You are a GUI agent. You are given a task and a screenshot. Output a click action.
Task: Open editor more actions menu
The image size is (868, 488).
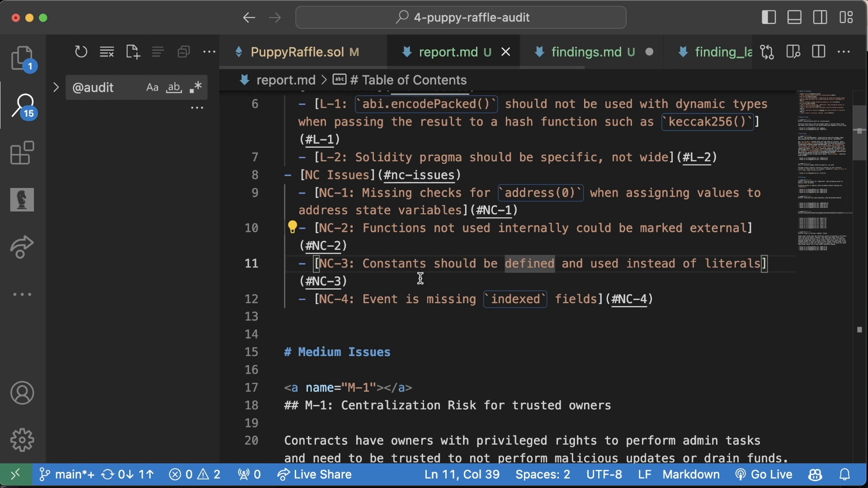(844, 52)
